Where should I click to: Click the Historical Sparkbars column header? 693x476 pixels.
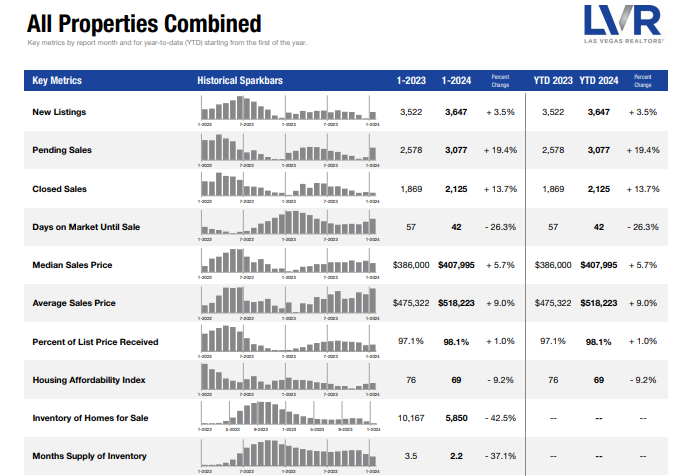click(240, 80)
